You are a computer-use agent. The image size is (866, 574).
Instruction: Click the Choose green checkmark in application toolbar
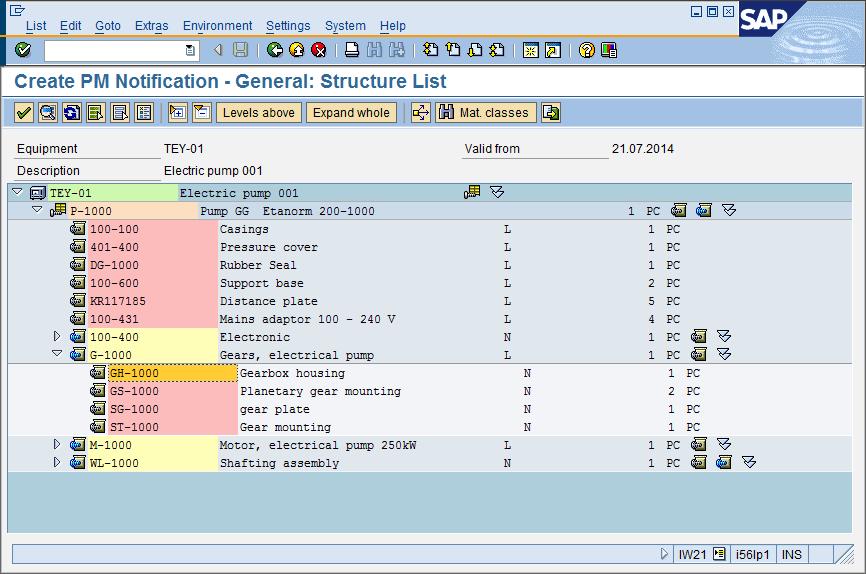click(x=24, y=113)
